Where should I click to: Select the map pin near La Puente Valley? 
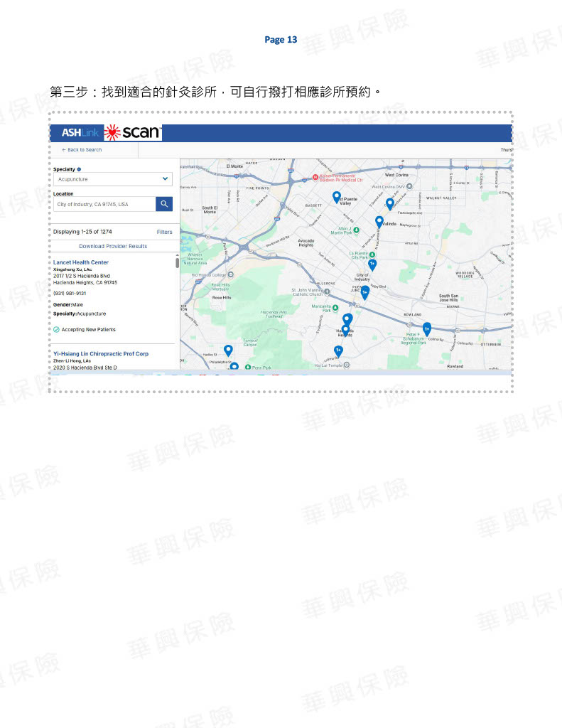point(337,196)
